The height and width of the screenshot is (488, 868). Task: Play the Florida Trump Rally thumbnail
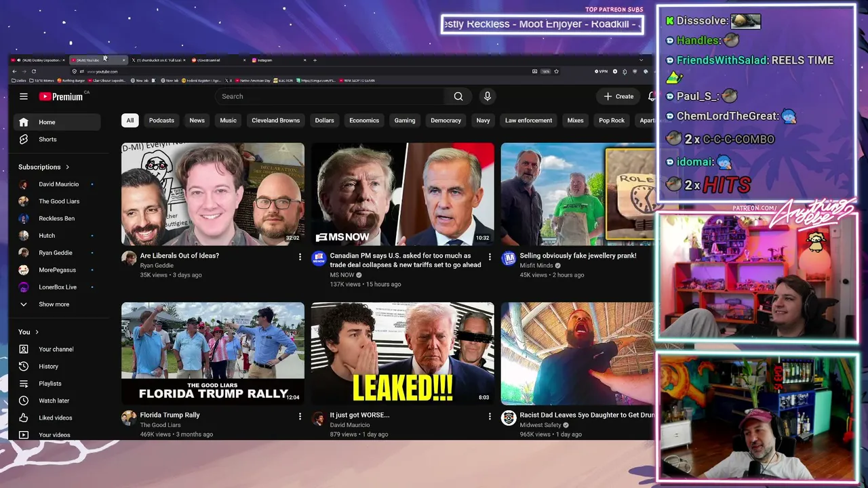pyautogui.click(x=213, y=353)
